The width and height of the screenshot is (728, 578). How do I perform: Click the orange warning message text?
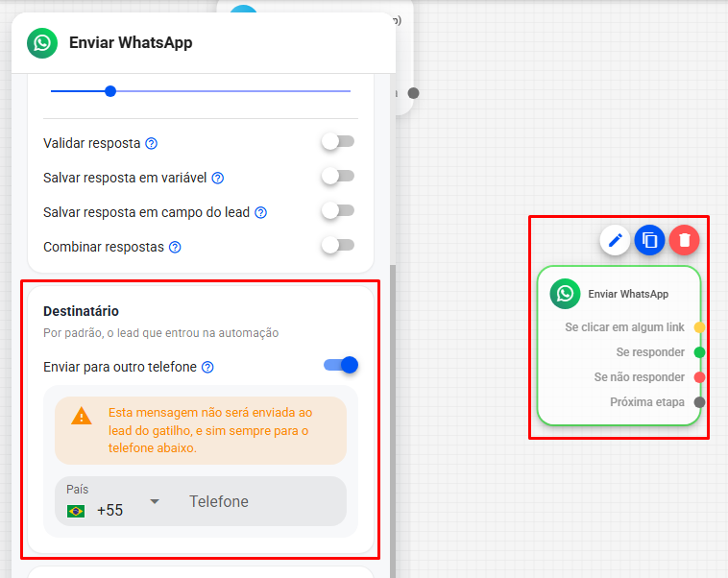pyautogui.click(x=210, y=430)
